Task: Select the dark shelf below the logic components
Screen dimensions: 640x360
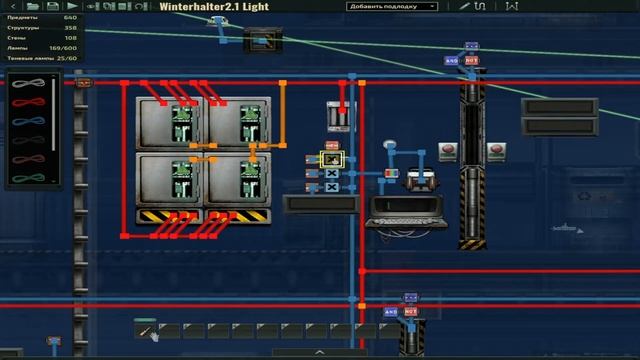Action: tap(321, 204)
